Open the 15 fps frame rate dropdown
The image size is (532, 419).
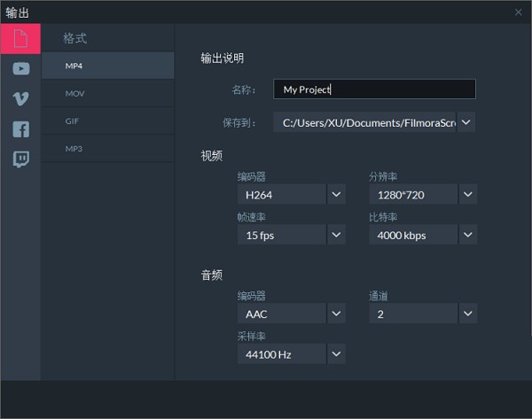pos(336,235)
